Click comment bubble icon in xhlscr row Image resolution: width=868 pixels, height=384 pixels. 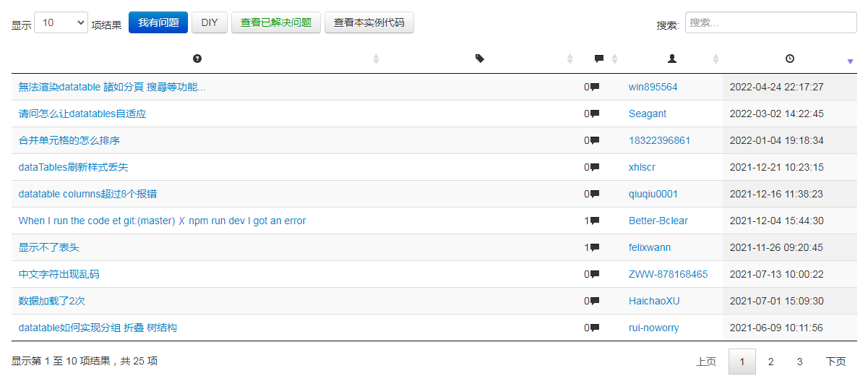(595, 168)
